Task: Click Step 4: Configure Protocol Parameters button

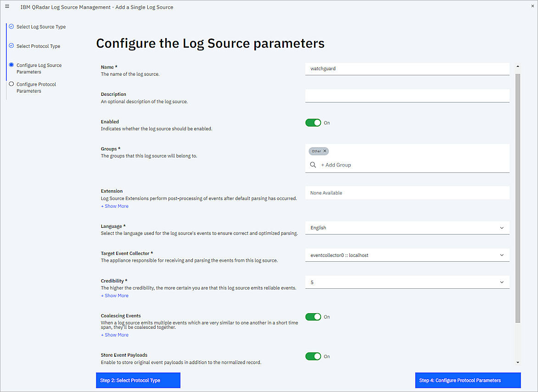Action: point(467,380)
